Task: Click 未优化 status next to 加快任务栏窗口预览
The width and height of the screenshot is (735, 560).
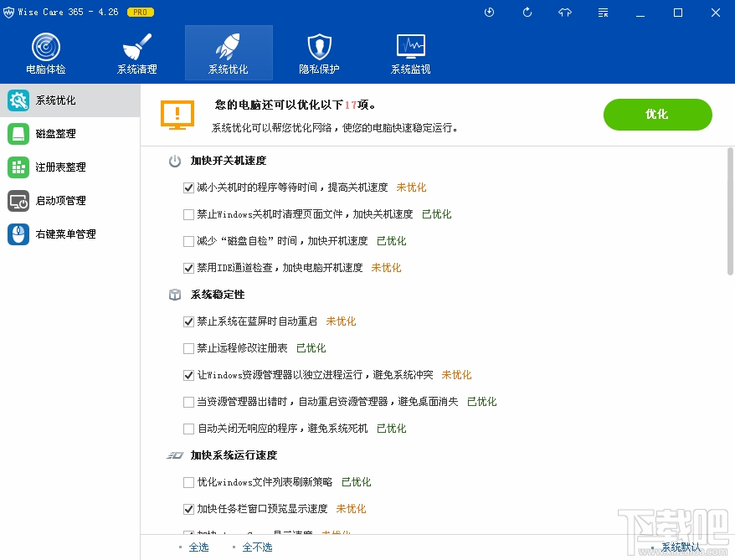Action: [351, 509]
